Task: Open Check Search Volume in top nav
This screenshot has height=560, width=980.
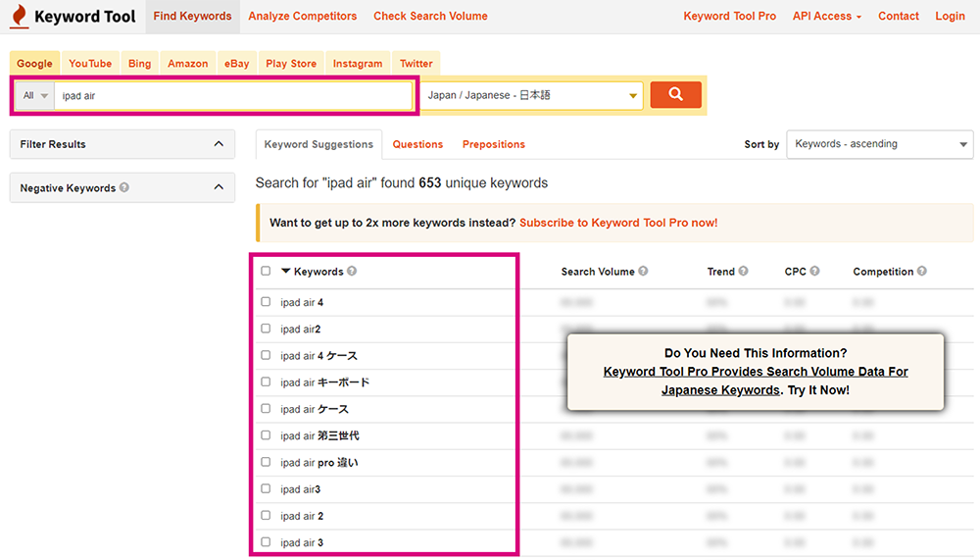Action: tap(430, 17)
